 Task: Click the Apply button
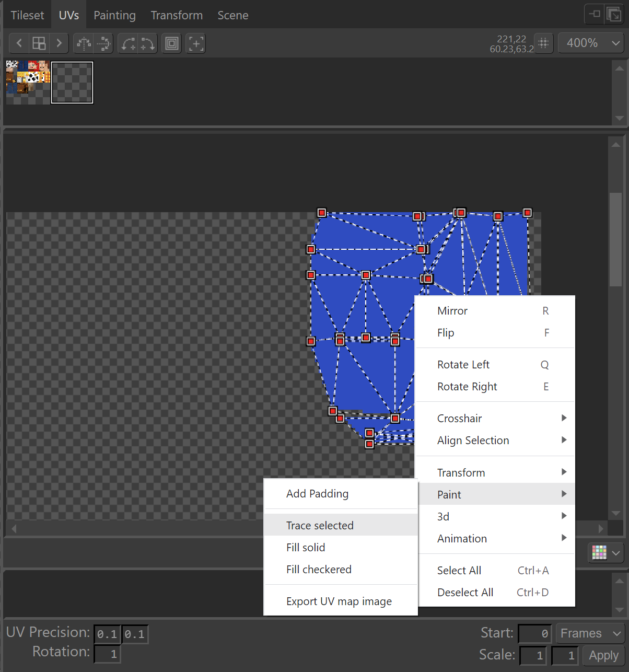coord(603,655)
